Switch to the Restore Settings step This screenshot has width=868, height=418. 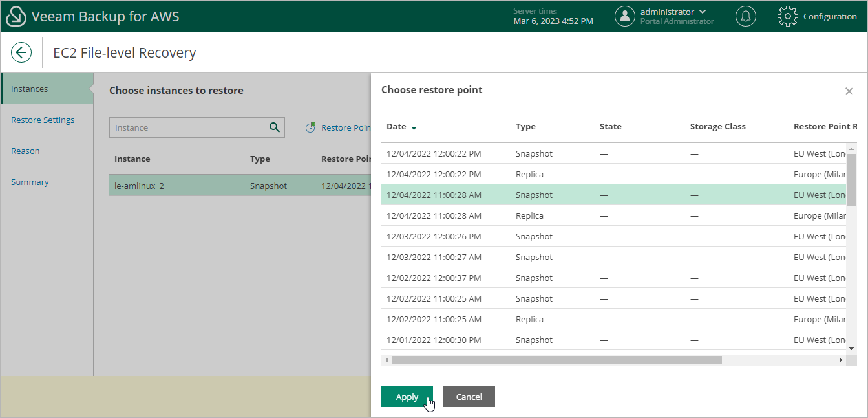click(43, 120)
